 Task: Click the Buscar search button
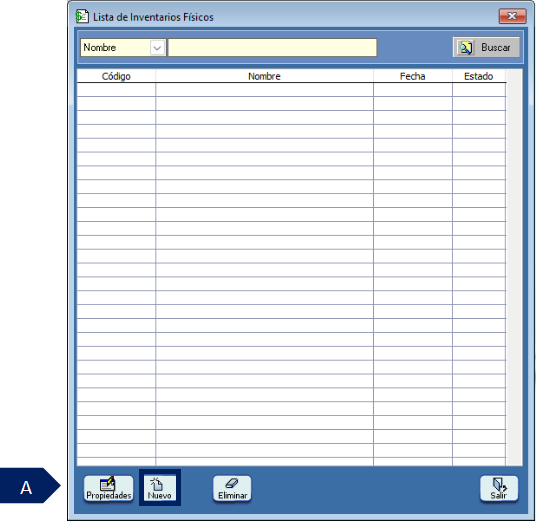[486, 47]
